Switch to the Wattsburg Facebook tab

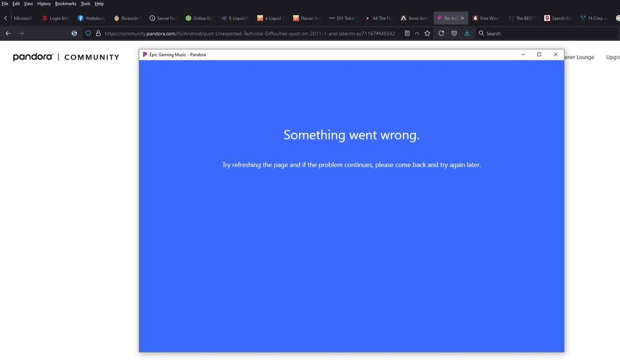tap(91, 18)
